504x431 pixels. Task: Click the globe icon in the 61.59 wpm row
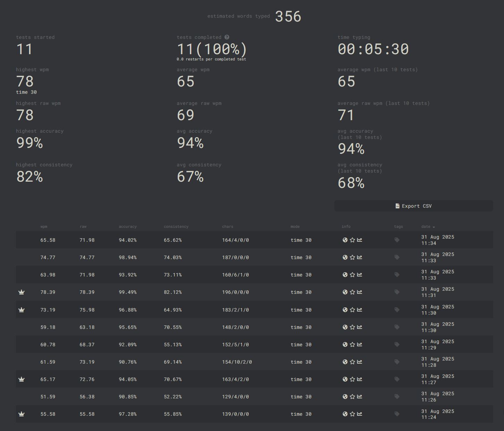[345, 362]
